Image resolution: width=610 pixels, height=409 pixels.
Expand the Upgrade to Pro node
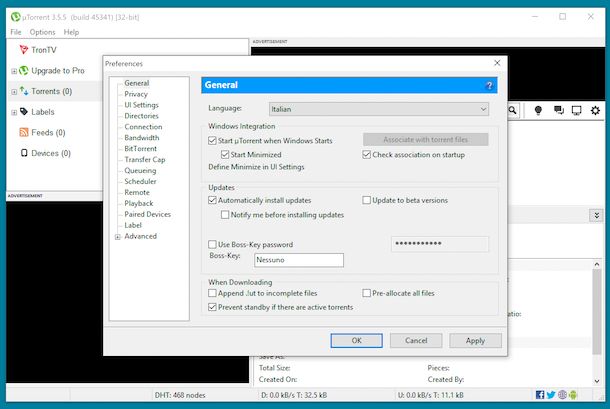click(14, 71)
